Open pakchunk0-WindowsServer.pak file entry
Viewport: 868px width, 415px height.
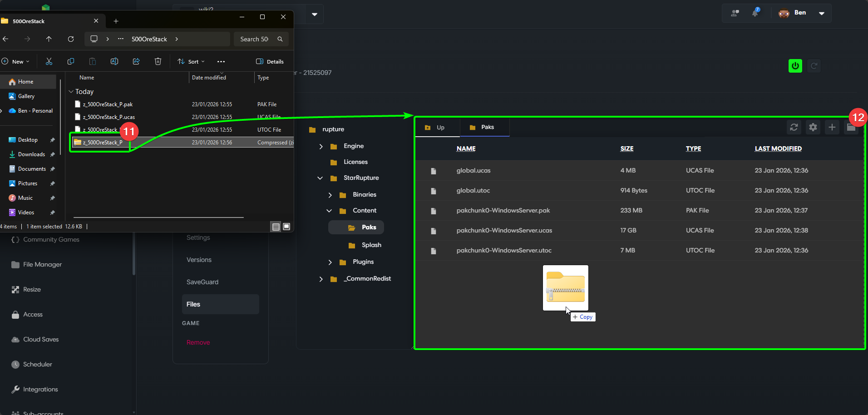coord(503,210)
